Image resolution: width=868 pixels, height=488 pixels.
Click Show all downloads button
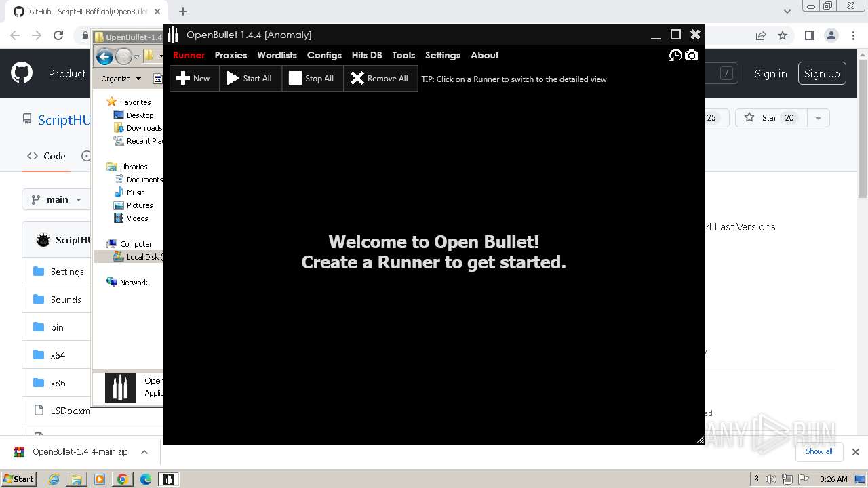[818, 451]
